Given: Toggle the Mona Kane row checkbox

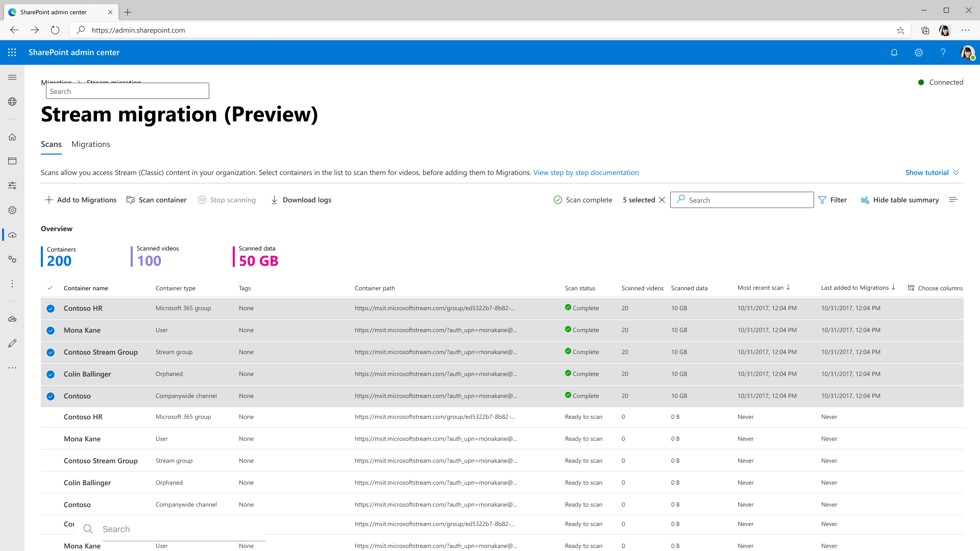Looking at the screenshot, I should pos(51,330).
